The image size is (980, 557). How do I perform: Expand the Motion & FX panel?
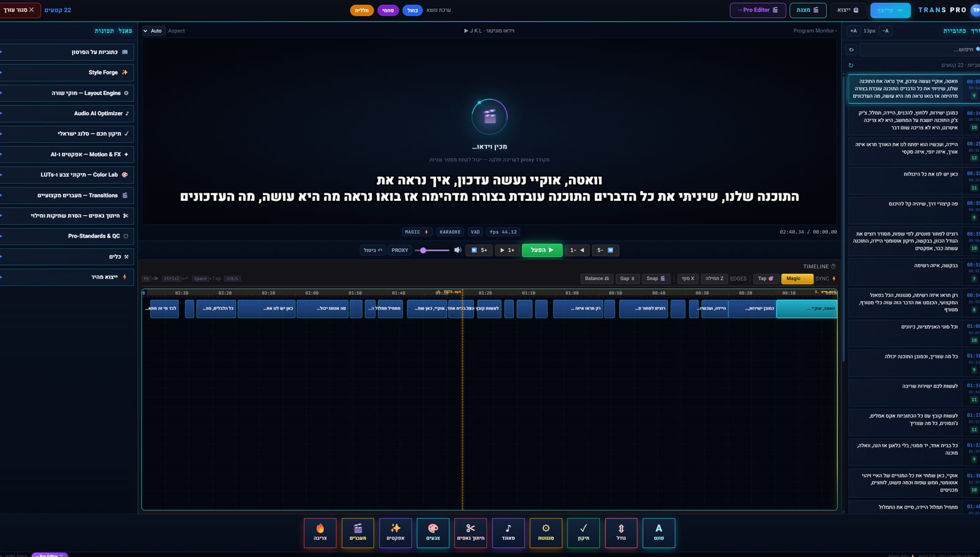click(67, 154)
